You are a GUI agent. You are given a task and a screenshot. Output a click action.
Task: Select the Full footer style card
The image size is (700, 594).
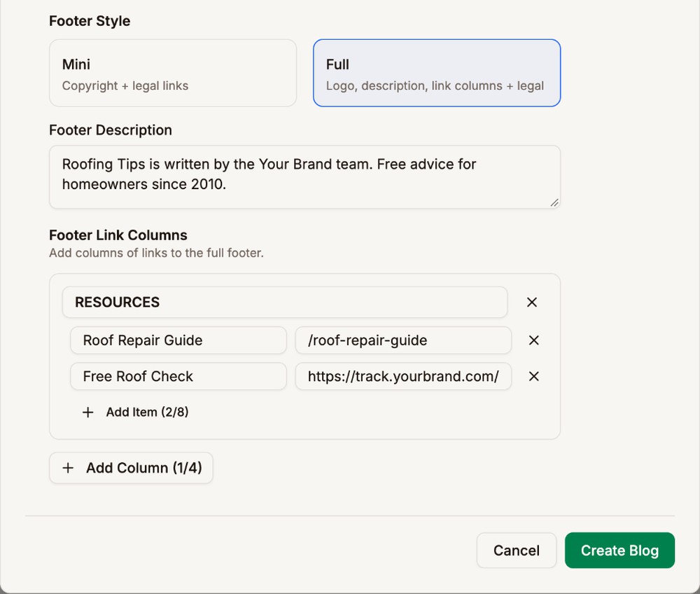(437, 73)
